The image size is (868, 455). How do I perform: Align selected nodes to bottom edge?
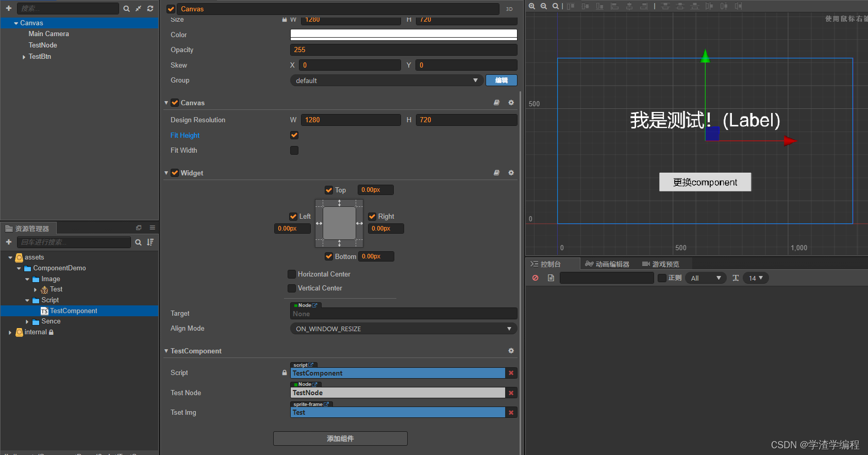tap(599, 6)
